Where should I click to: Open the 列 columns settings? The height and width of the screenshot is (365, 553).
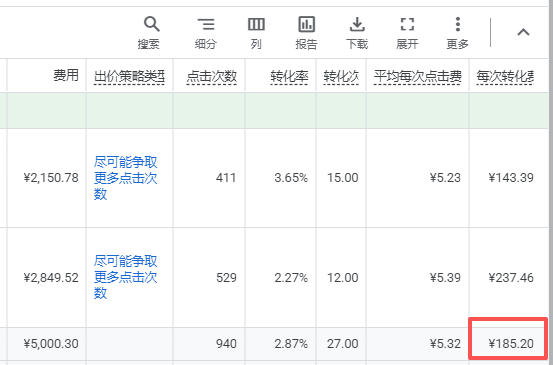(256, 33)
